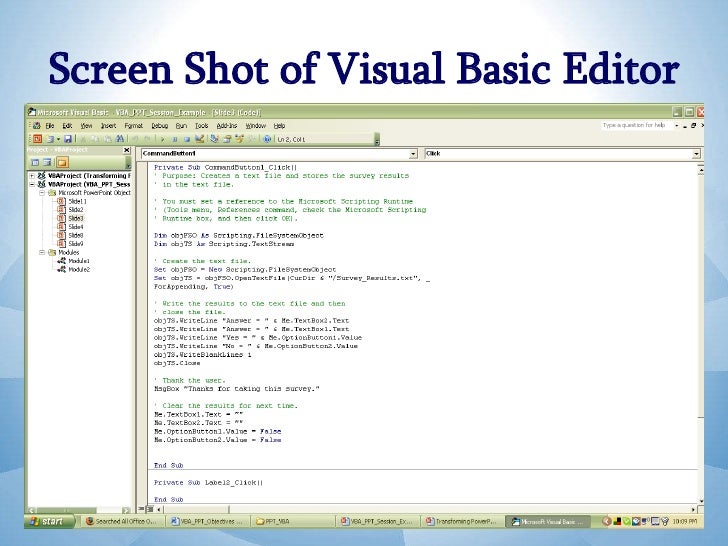The height and width of the screenshot is (546, 728).
Task: Switch to 'Searched All Office O...' taskbar item
Action: [x=121, y=521]
